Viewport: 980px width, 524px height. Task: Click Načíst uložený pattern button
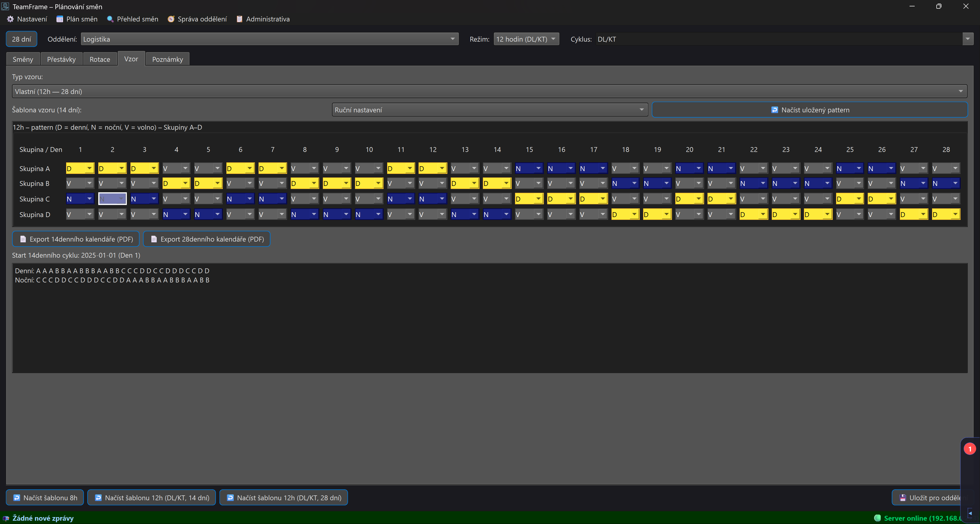coord(810,110)
